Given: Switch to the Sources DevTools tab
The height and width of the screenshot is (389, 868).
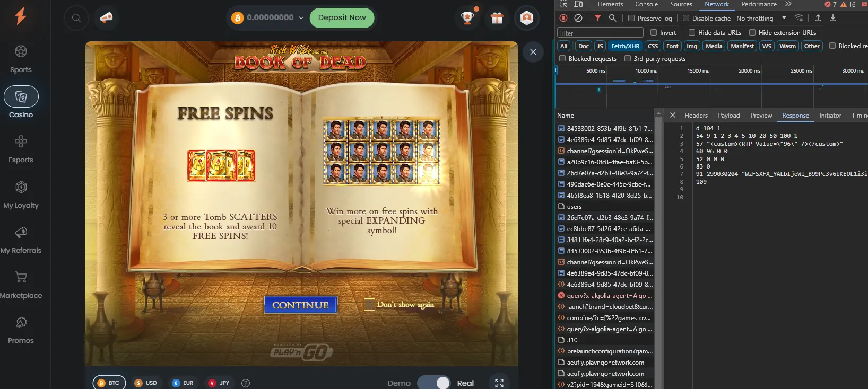Looking at the screenshot, I should tap(681, 4).
